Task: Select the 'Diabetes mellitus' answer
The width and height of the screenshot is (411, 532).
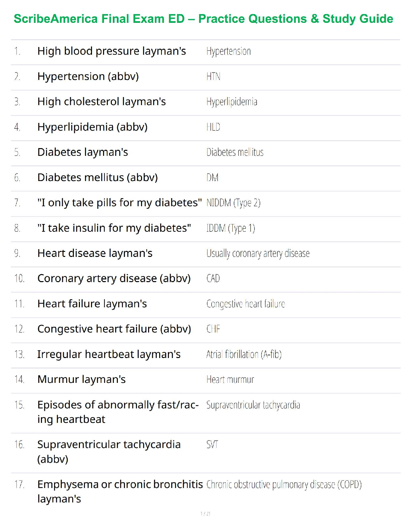Action: (235, 152)
